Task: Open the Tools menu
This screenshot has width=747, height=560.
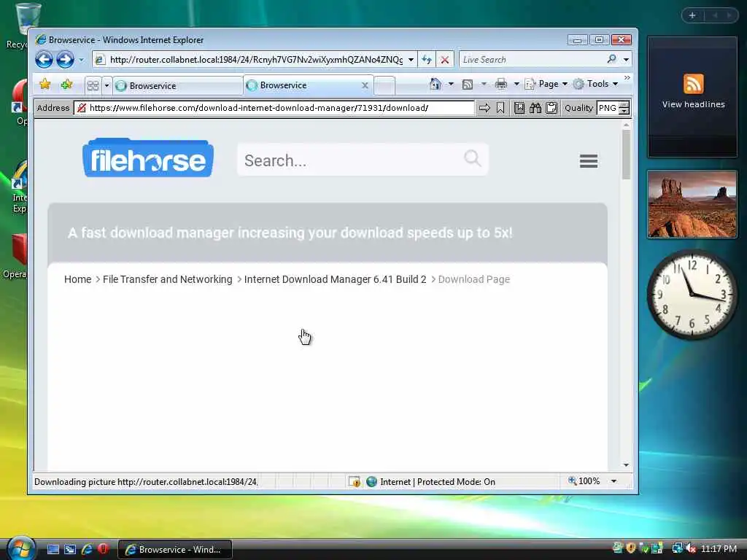Action: click(x=595, y=85)
